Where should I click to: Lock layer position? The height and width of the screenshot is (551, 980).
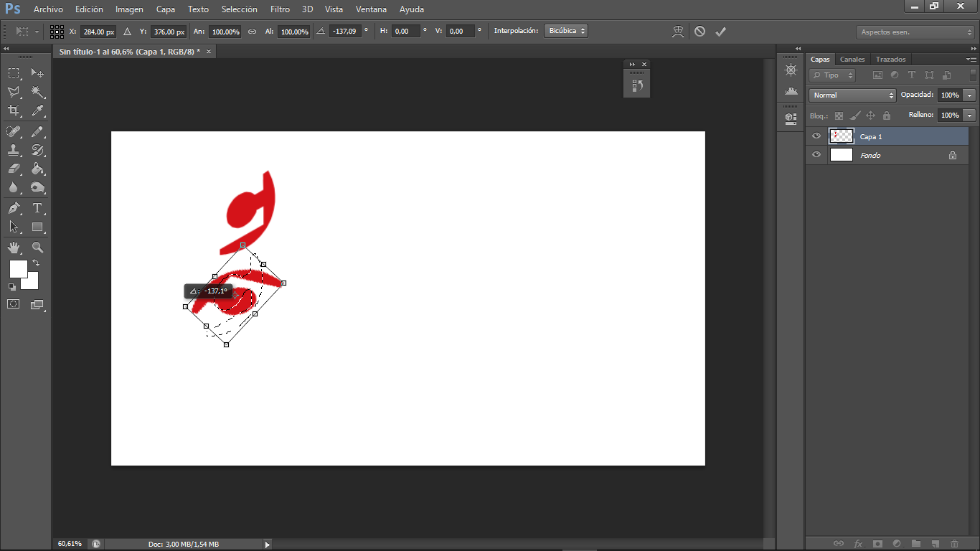pyautogui.click(x=870, y=116)
